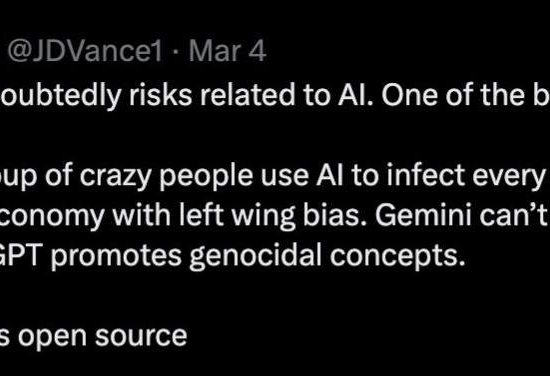Image resolution: width=550 pixels, height=376 pixels.
Task: Click the word 'genocidal'
Action: (x=255, y=257)
